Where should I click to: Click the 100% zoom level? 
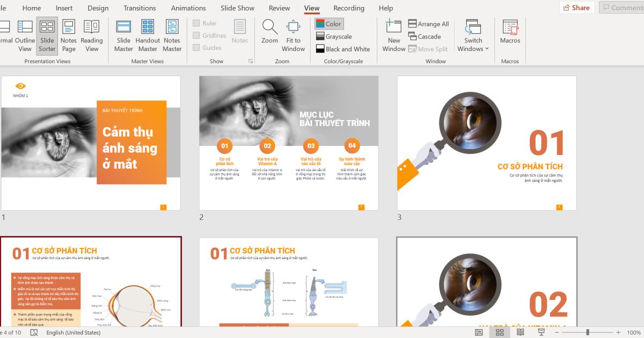634,333
